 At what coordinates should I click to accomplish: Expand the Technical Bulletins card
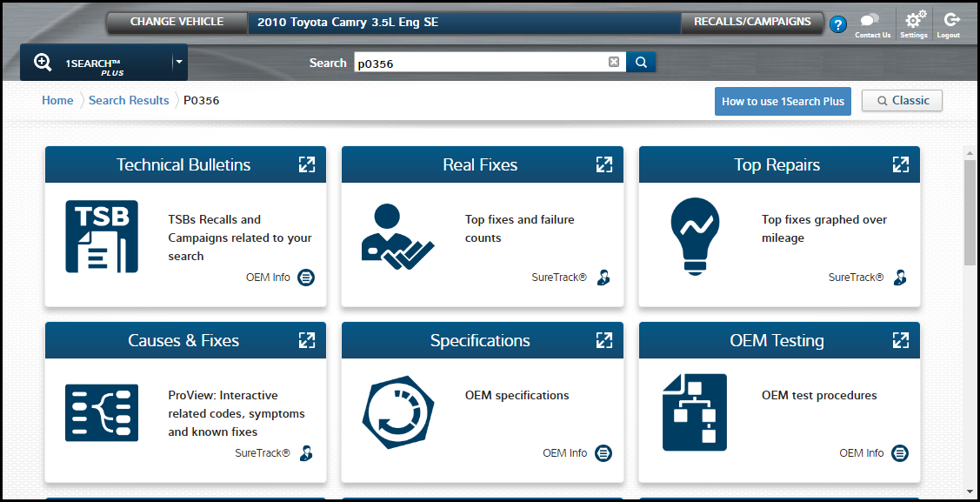click(307, 164)
